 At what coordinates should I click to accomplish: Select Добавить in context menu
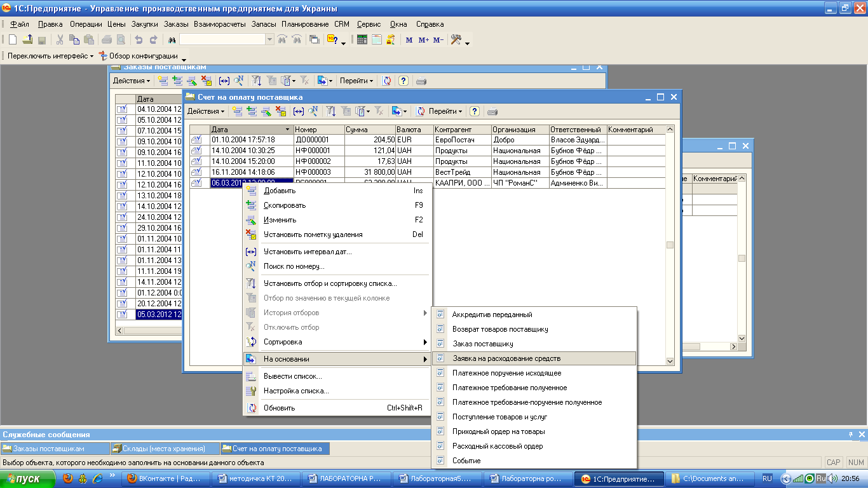click(x=337, y=191)
